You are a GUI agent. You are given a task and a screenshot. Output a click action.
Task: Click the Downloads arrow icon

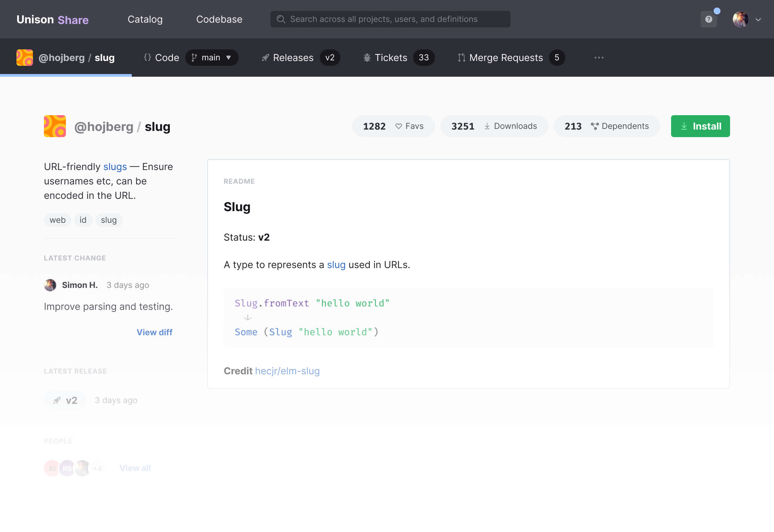pyautogui.click(x=487, y=126)
